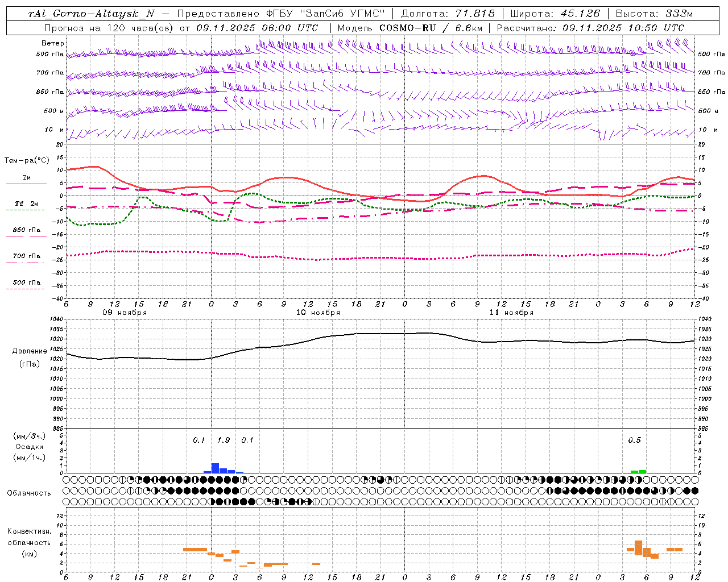Click the 0.5 precipitation value
Viewport: 728px width, 582px height.
[634, 440]
